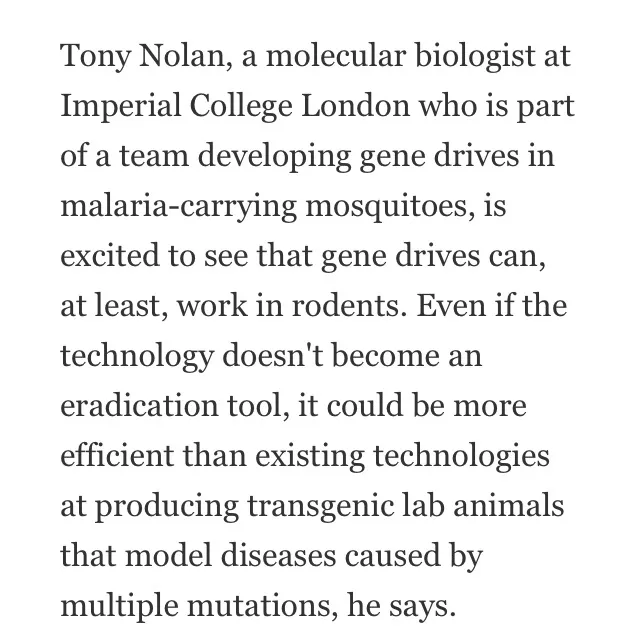
Task: Click the word 'existing'
Action: coord(310,456)
